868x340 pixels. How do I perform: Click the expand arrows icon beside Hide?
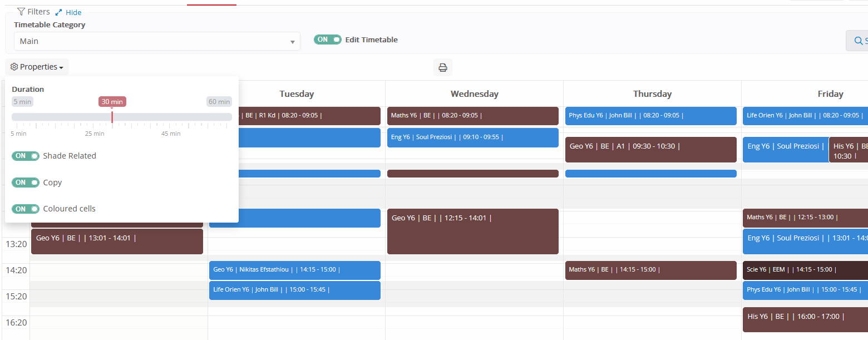58,12
